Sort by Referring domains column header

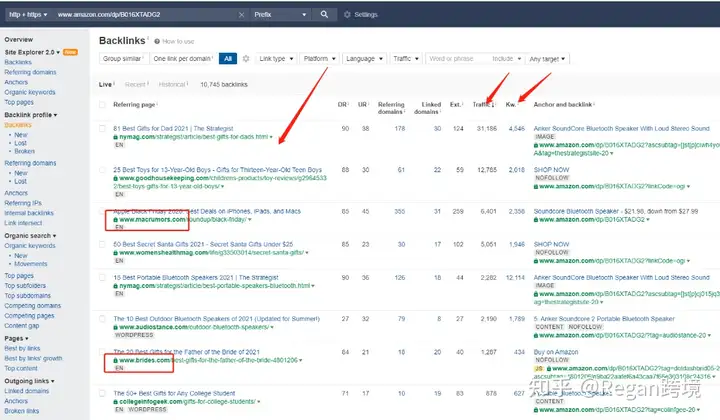click(x=391, y=108)
